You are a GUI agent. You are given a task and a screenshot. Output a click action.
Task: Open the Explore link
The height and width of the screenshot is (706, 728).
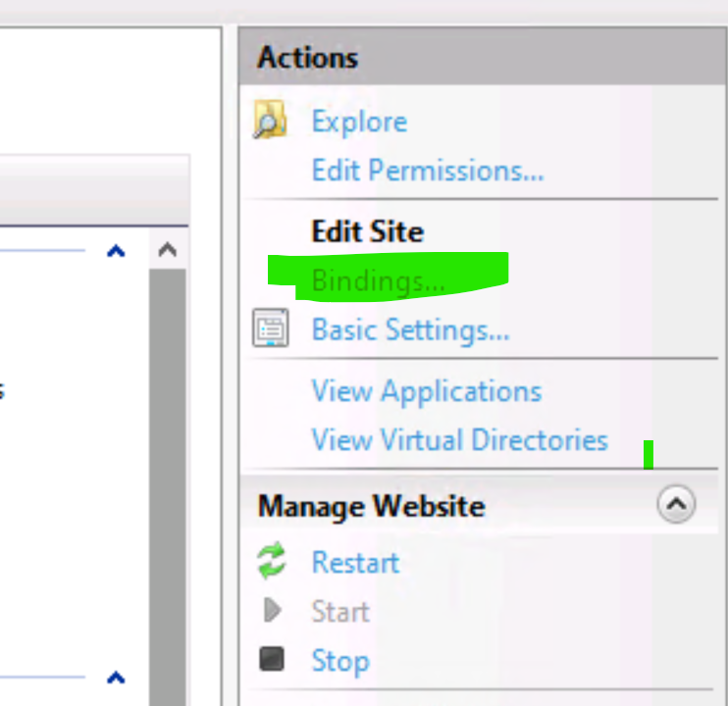tap(359, 122)
